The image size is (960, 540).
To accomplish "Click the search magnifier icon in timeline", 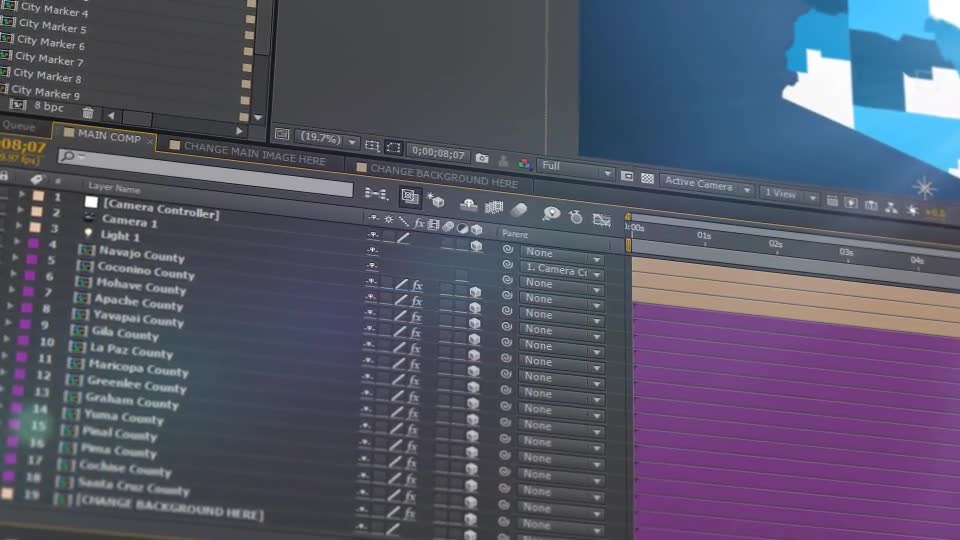I will pyautogui.click(x=68, y=156).
